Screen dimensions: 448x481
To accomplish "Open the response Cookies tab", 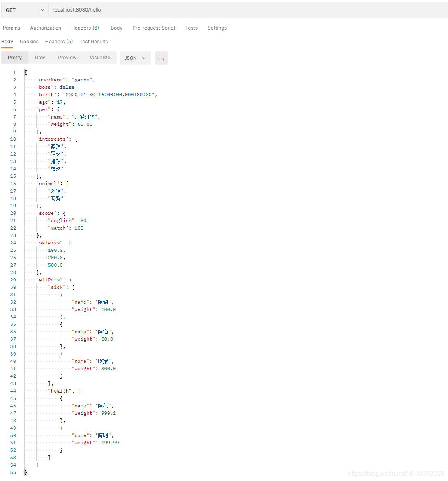I will [x=29, y=42].
